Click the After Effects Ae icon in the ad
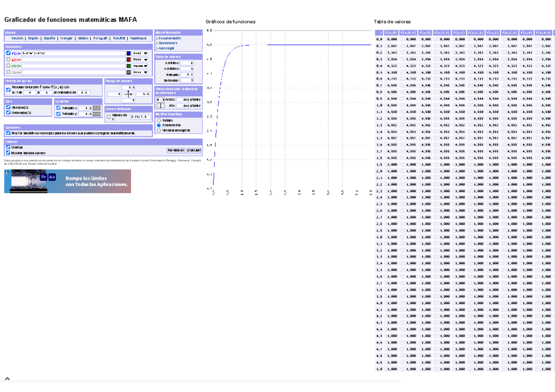The height and width of the screenshot is (392, 555). click(x=52, y=177)
